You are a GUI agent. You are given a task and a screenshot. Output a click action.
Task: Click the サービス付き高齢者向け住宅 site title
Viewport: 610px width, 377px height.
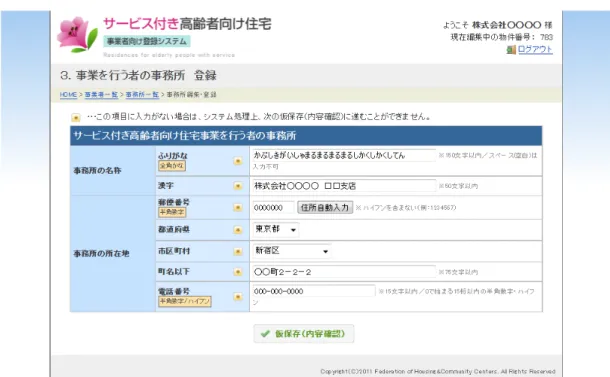click(x=187, y=24)
